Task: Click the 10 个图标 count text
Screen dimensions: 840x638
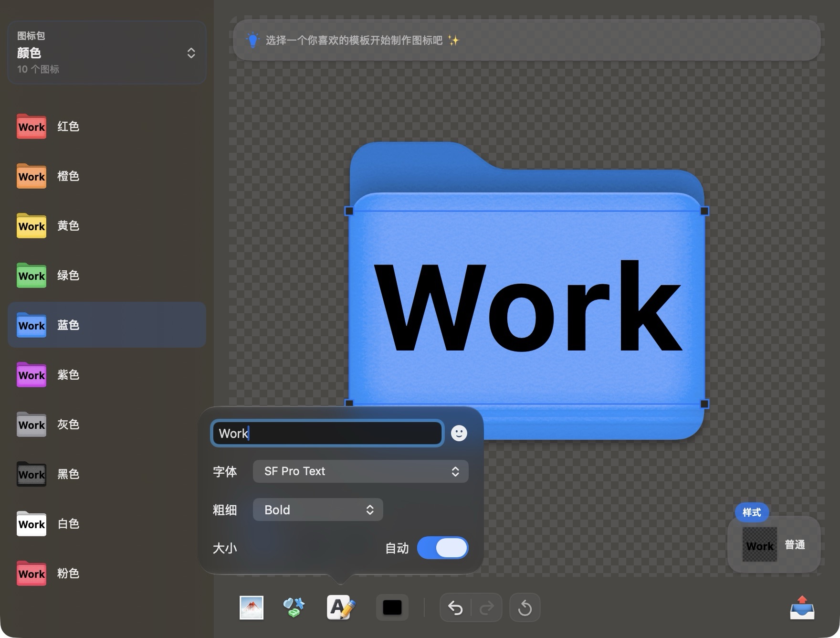Action: coord(38,69)
